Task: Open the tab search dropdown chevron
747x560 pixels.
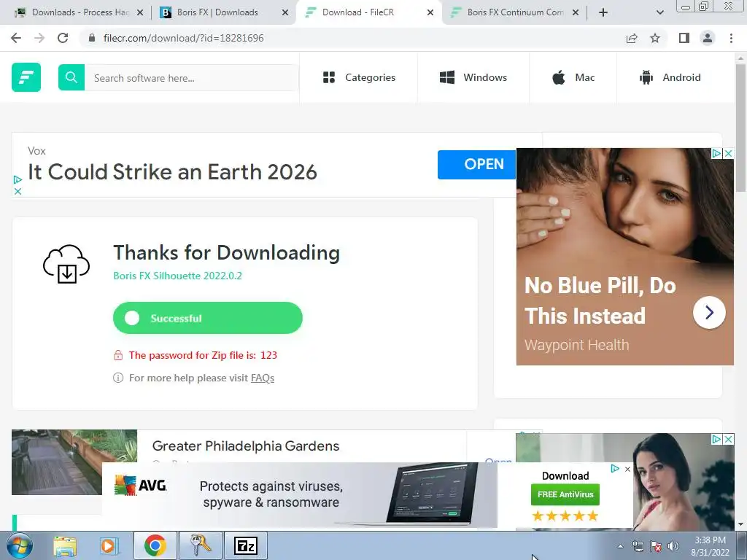Action: [x=659, y=12]
